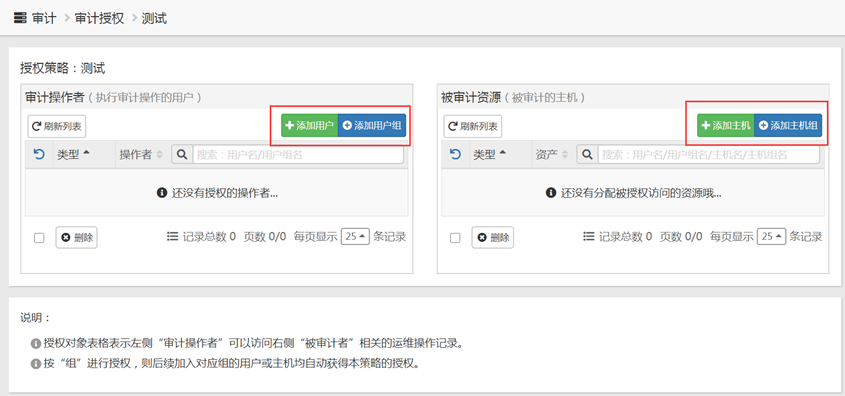Tick the select-all checkbox under resources list

[x=455, y=238]
